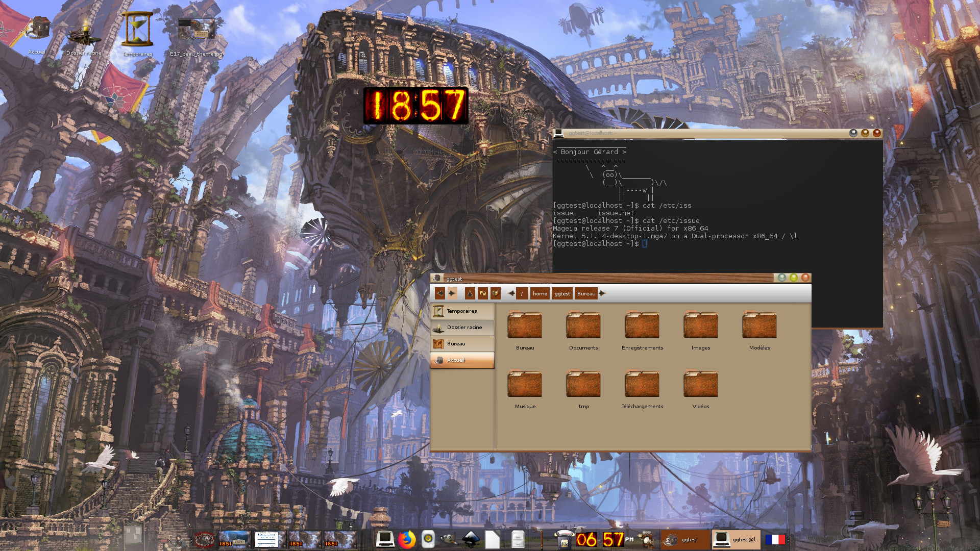Switch to first virtual desktop in pager
Screen dimensions: 980x551
pos(234,539)
